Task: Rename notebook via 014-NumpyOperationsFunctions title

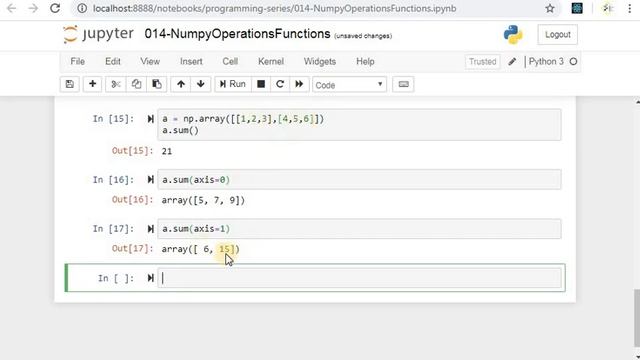Action: (x=237, y=34)
